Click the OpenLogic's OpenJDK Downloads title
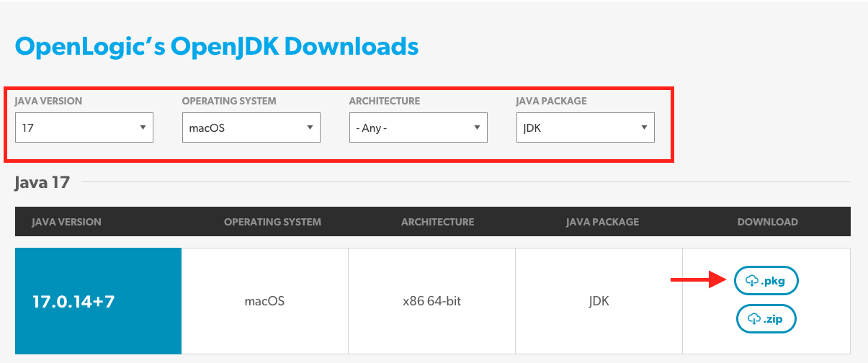This screenshot has width=868, height=363. pos(217,47)
